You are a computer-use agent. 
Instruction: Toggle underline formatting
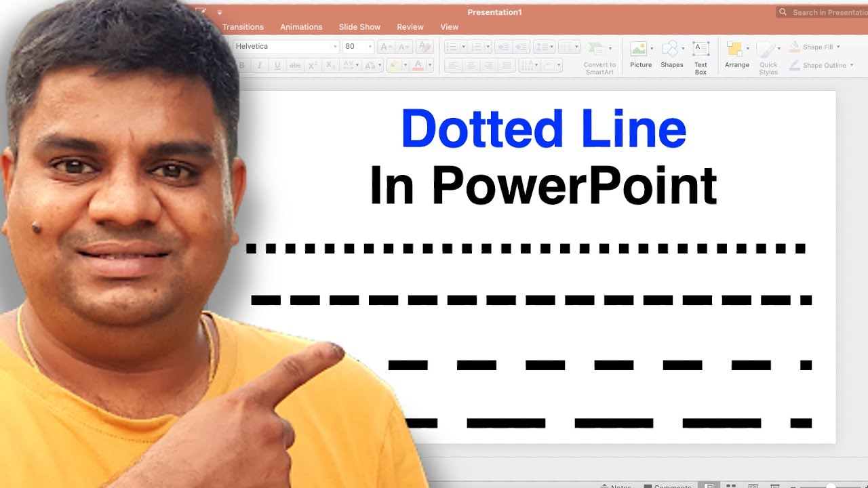click(277, 66)
